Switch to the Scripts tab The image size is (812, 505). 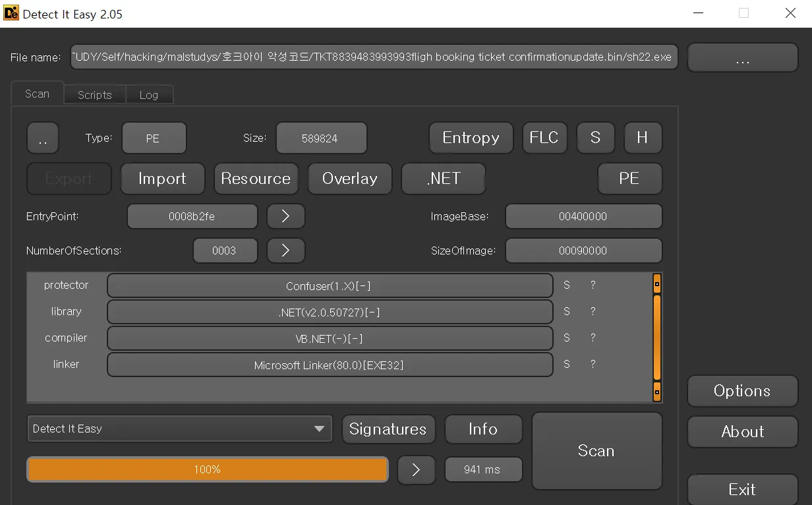pos(95,95)
